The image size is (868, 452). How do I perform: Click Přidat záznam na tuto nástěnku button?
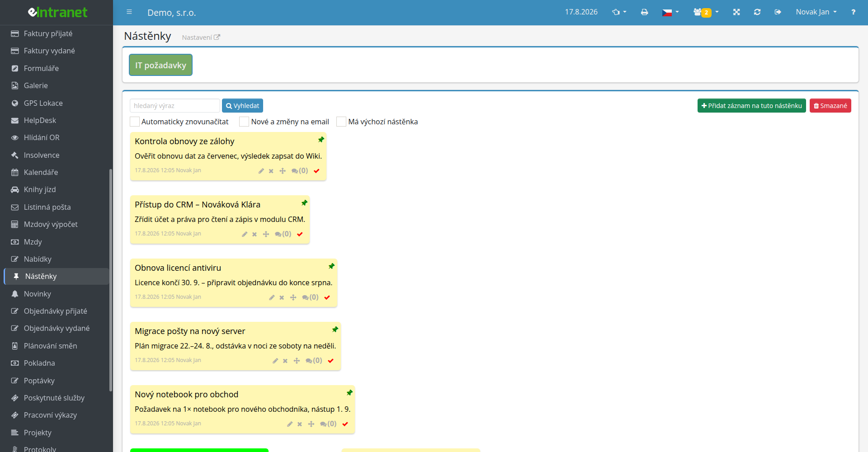pyautogui.click(x=751, y=106)
